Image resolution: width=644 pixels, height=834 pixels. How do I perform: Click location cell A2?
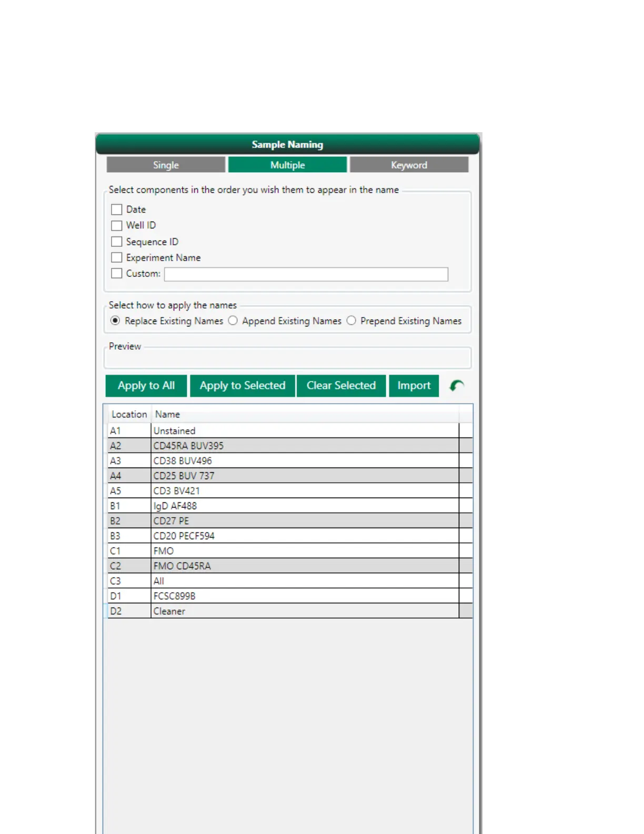coord(129,446)
